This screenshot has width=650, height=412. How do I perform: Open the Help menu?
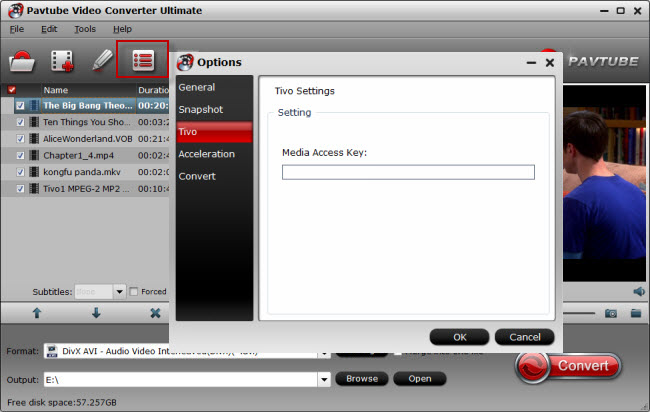click(122, 29)
